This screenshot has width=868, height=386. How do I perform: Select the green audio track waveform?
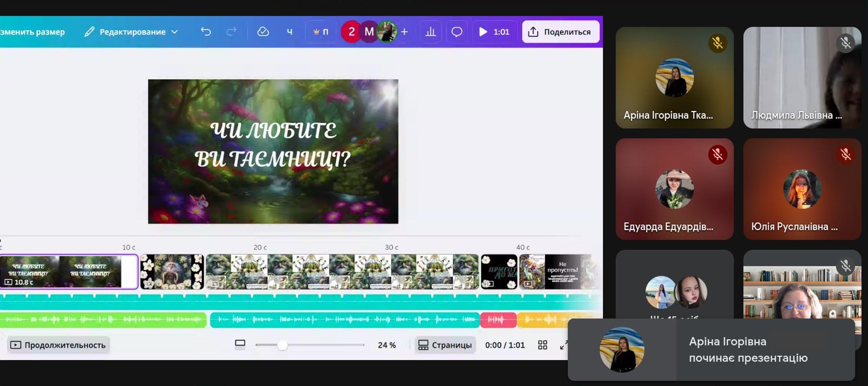pos(103,319)
